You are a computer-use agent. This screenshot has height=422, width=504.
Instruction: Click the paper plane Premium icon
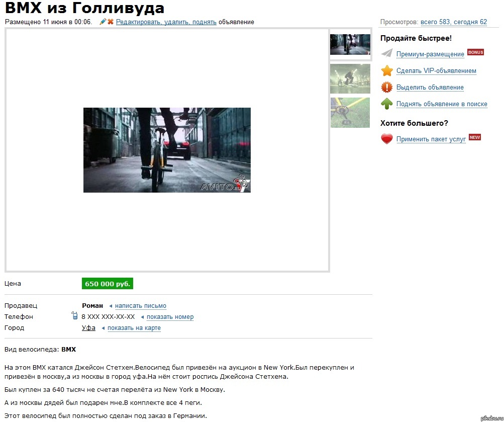click(387, 53)
